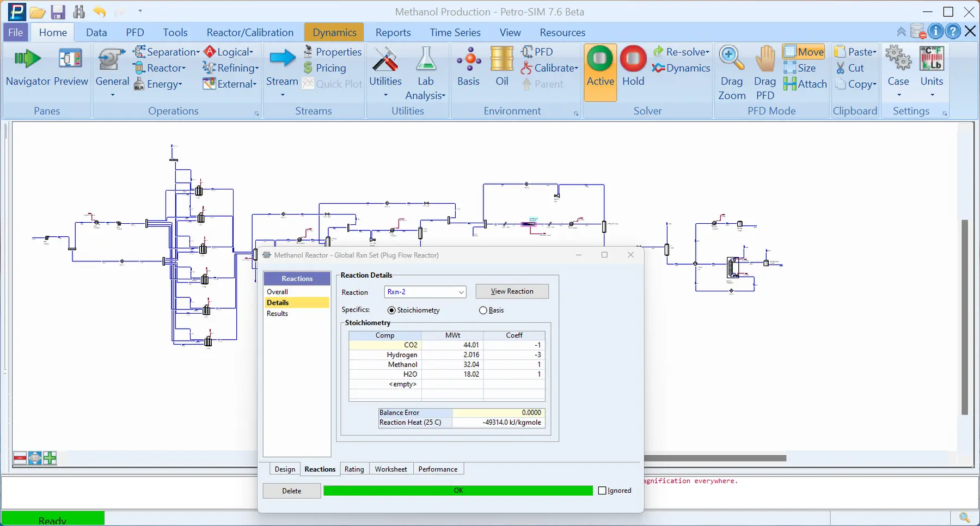Screen dimensions: 980x526
Task: Open the Navigator pane
Action: (x=28, y=68)
